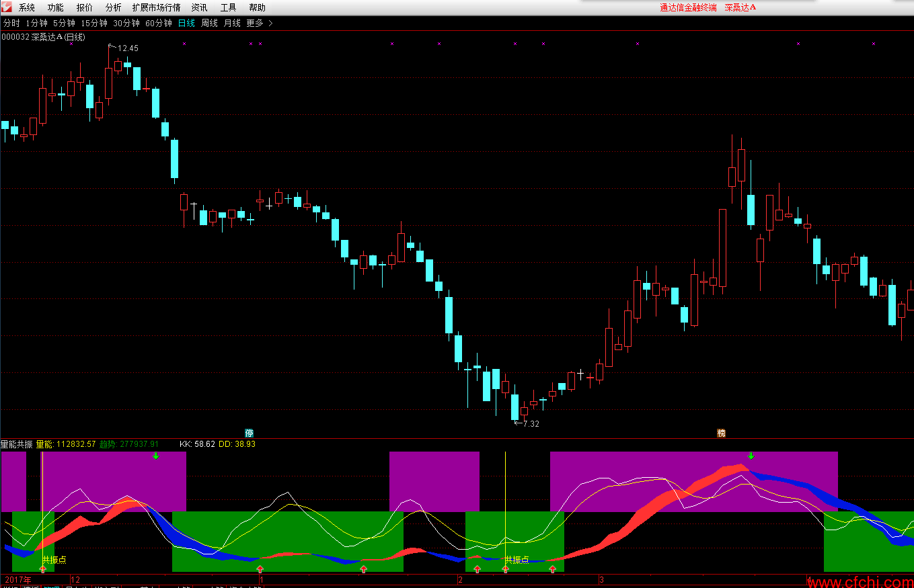The image size is (914, 588).
Task: Expand the 更多 periods list
Action: tap(260, 23)
